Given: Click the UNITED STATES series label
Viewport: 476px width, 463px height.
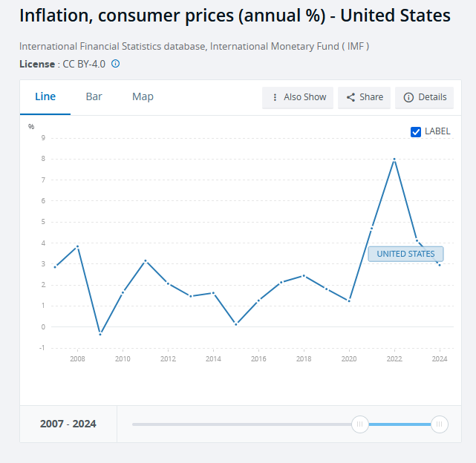Looking at the screenshot, I should point(405,254).
